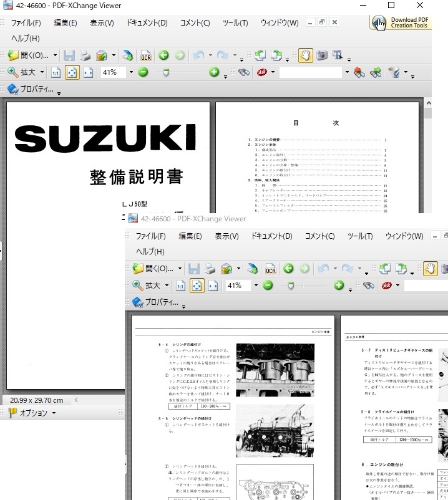This screenshot has width=448, height=500.
Task: Click green back arrow in front window
Action: point(288,269)
